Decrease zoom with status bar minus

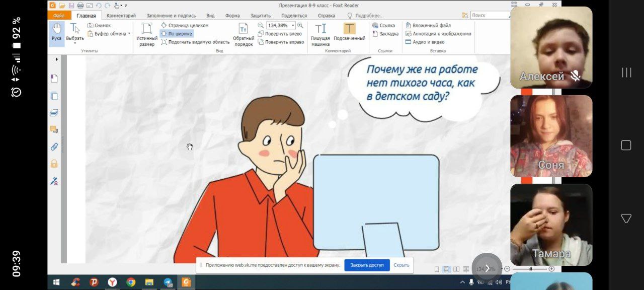[507, 269]
